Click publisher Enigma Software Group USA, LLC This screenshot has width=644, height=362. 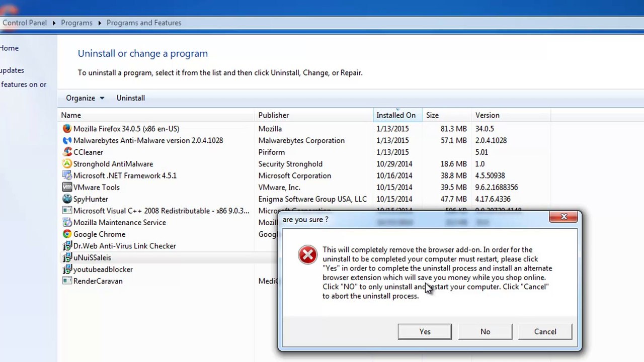point(312,199)
